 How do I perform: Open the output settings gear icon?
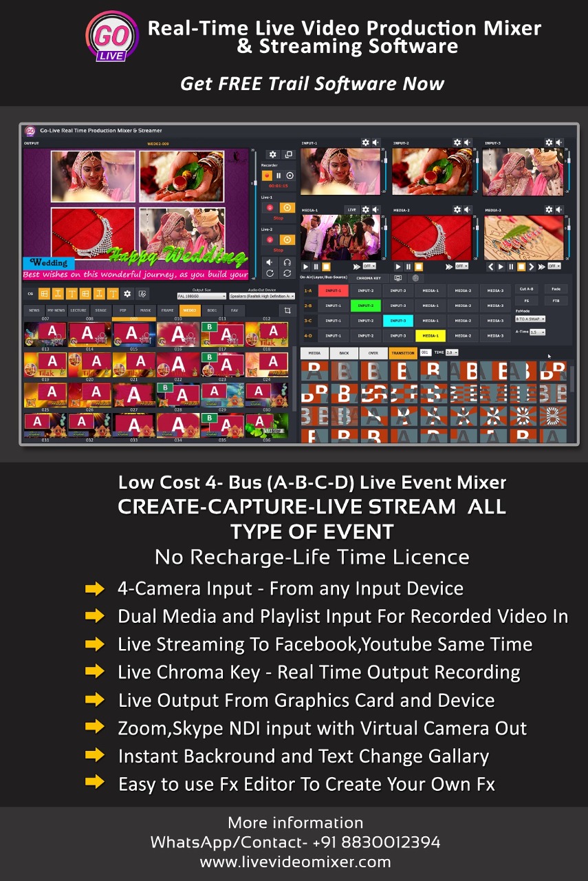pos(272,155)
